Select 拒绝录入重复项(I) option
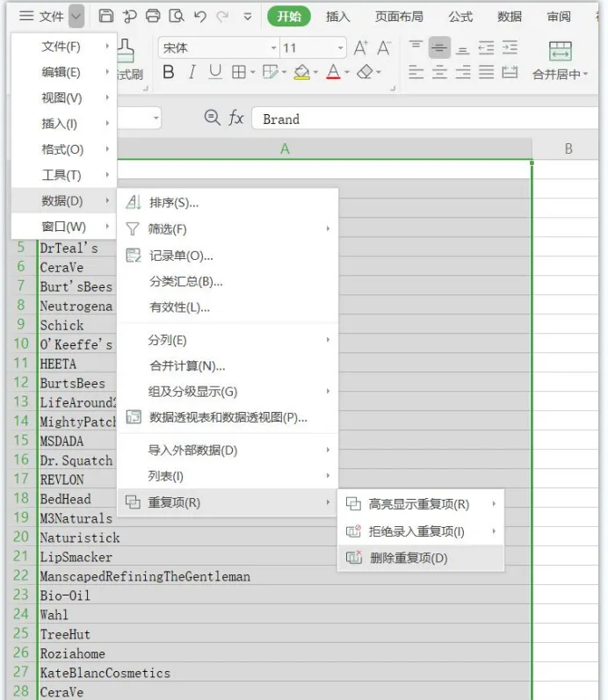This screenshot has height=700, width=608. pyautogui.click(x=421, y=531)
